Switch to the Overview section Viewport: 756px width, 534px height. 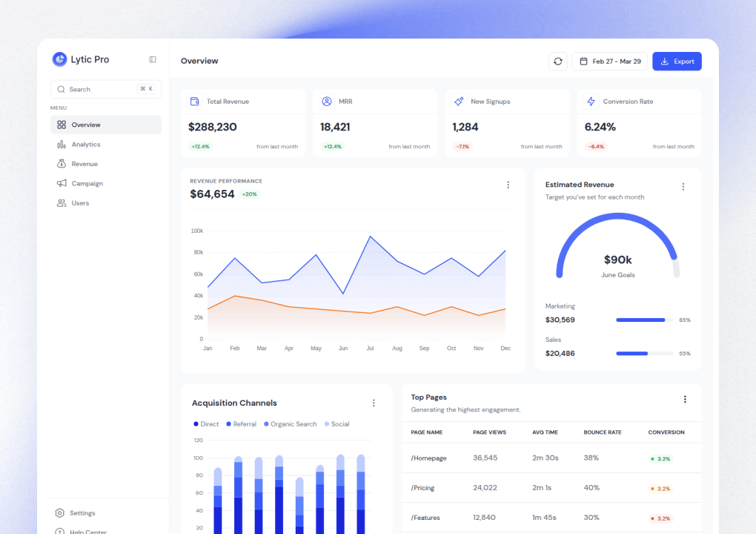(85, 125)
